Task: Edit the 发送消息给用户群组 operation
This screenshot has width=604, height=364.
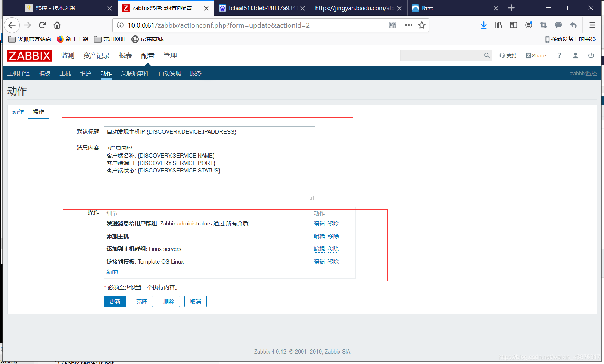Action: (319, 223)
